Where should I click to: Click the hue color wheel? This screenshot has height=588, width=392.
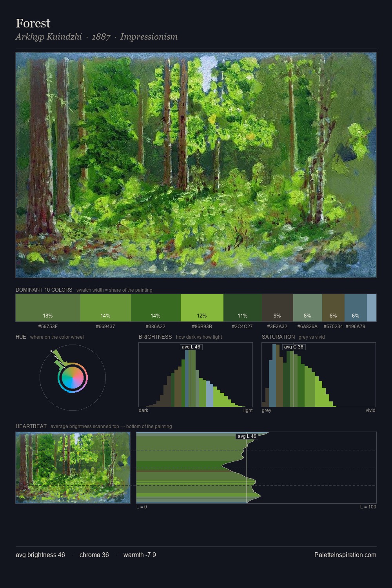point(73,378)
